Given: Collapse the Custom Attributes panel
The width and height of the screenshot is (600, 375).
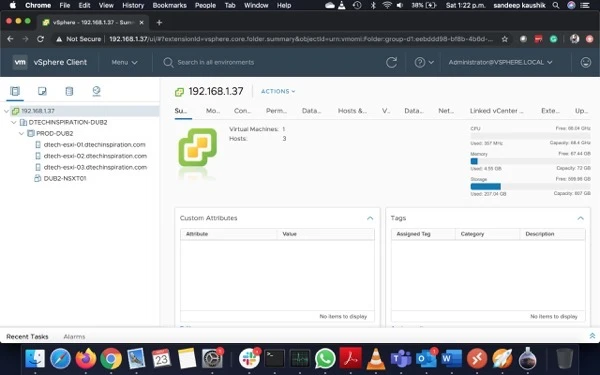Looking at the screenshot, I should point(370,218).
